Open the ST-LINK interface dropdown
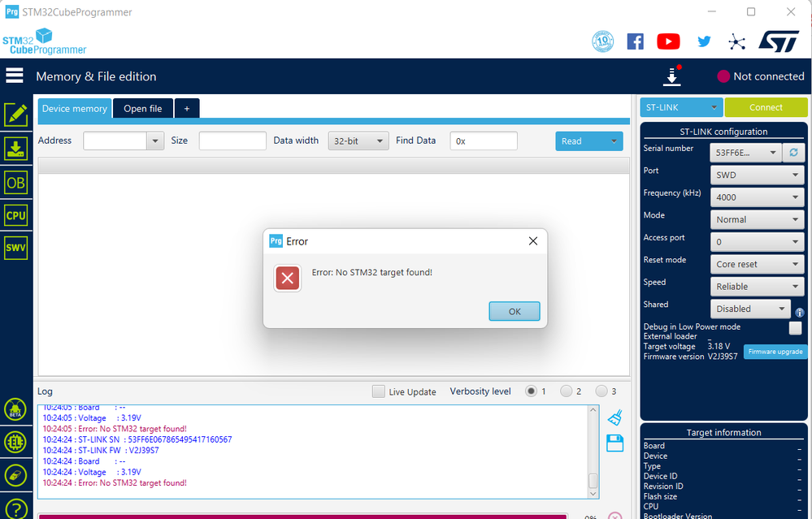This screenshot has width=812, height=519. [681, 107]
